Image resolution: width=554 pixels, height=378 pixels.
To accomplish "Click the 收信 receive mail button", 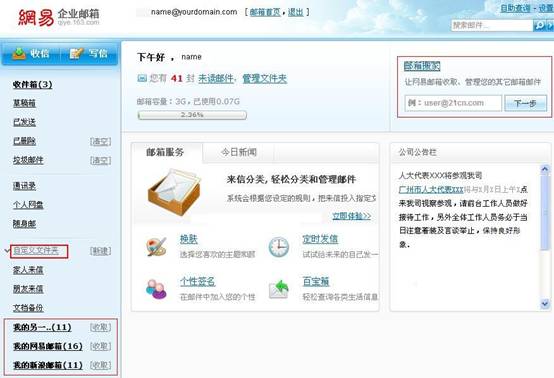I will [x=31, y=53].
